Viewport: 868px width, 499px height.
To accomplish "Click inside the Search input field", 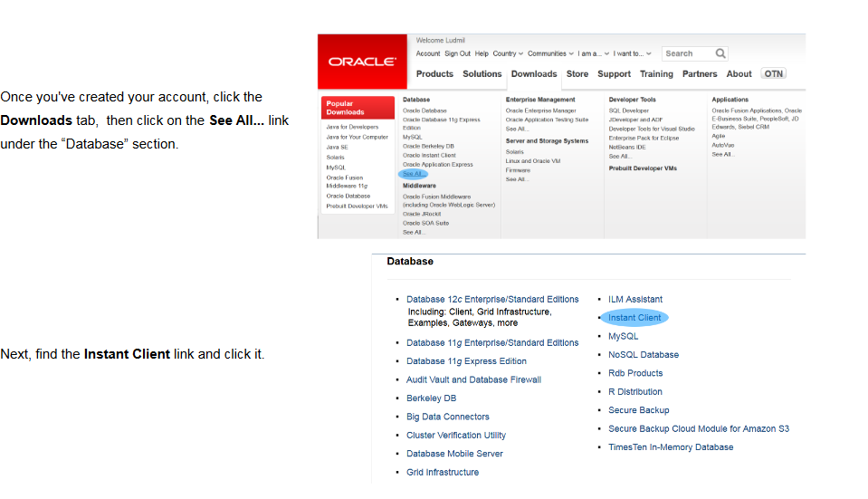I will pos(688,53).
